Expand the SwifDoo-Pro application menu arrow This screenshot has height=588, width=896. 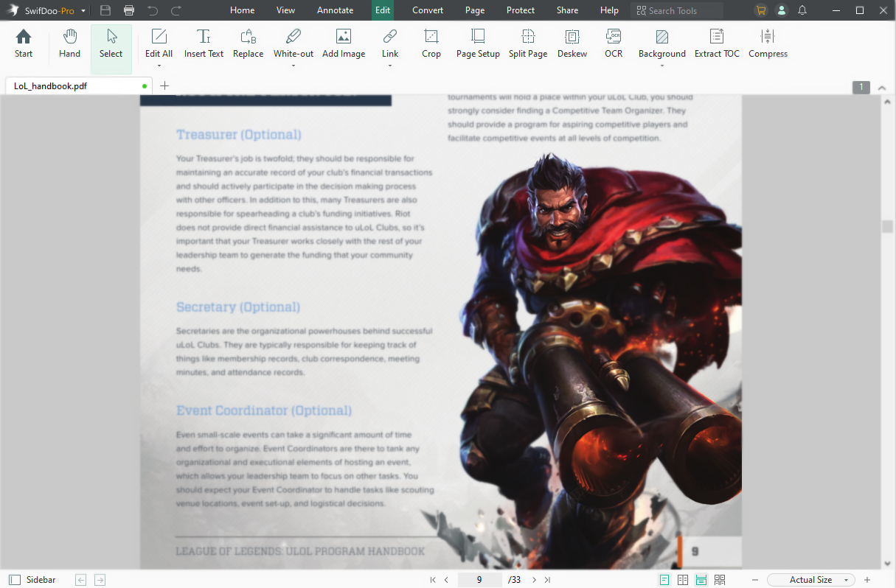pos(83,11)
